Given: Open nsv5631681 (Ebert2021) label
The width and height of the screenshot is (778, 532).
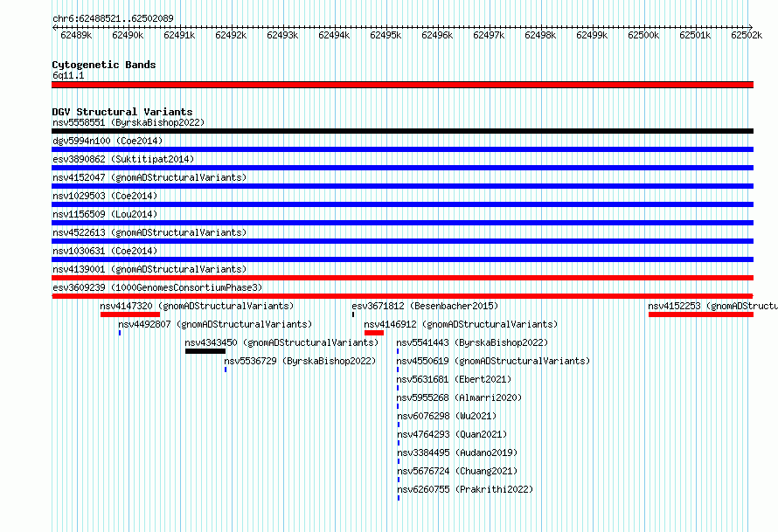Looking at the screenshot, I should click(x=454, y=379).
